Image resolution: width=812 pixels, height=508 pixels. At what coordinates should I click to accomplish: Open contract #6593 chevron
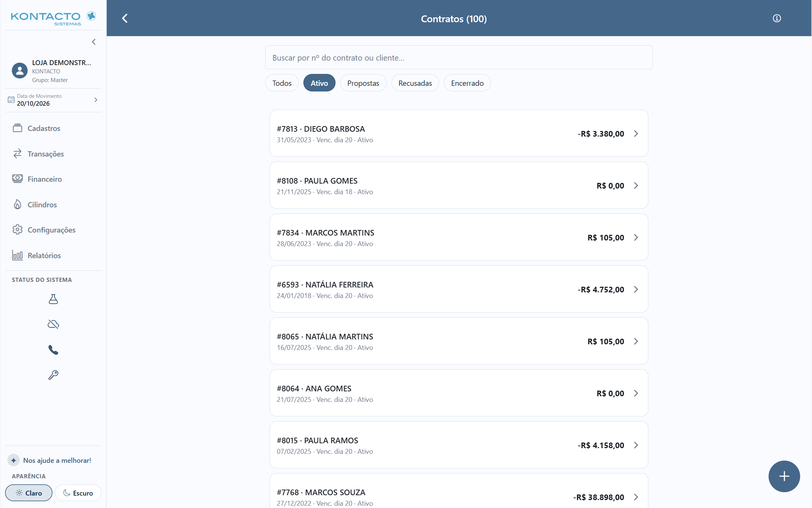tap(636, 289)
